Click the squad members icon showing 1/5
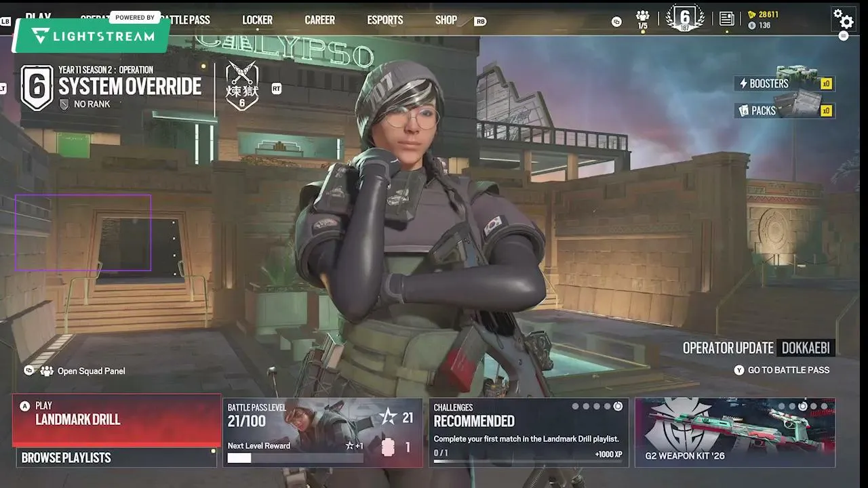The width and height of the screenshot is (868, 488). tap(643, 19)
